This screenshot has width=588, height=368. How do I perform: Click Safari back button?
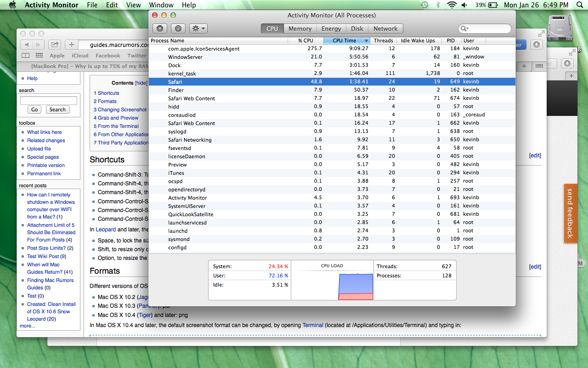tap(26, 45)
